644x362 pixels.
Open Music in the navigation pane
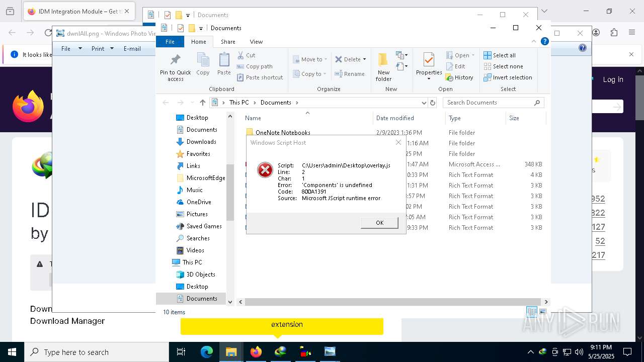(x=194, y=190)
